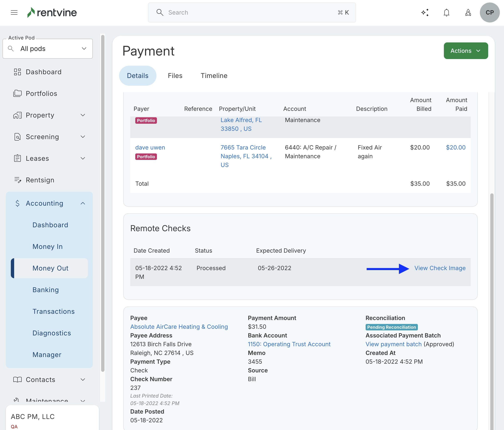This screenshot has height=430, width=504.
Task: Click the Portfolios folder icon
Action: pyautogui.click(x=17, y=94)
